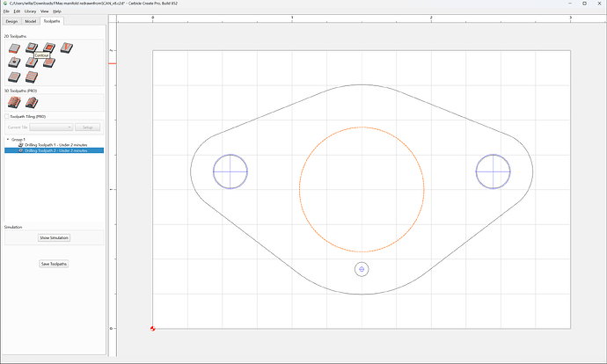This screenshot has width=607, height=364.
Task: Pick the diagonal hatched texture toolpath icon
Action: click(49, 62)
